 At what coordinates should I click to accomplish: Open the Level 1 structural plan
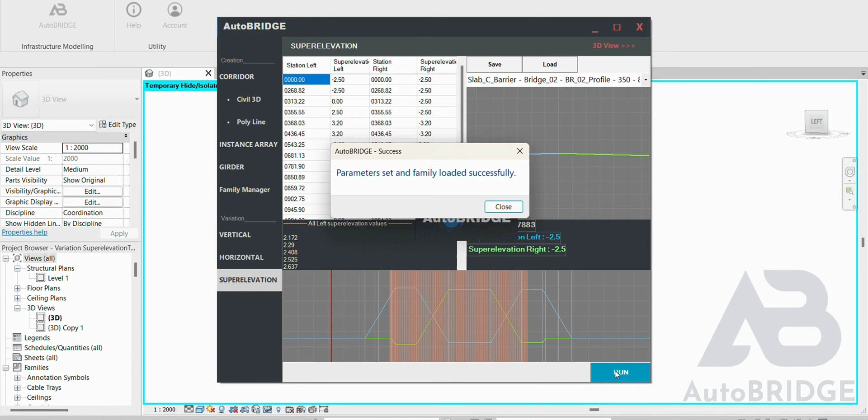pos(58,278)
